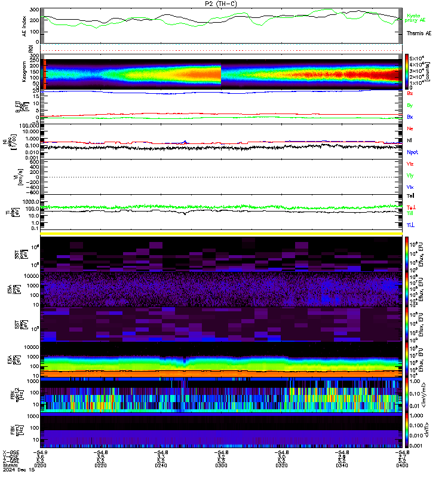Click the green Viy velocity legend label

coord(410,176)
